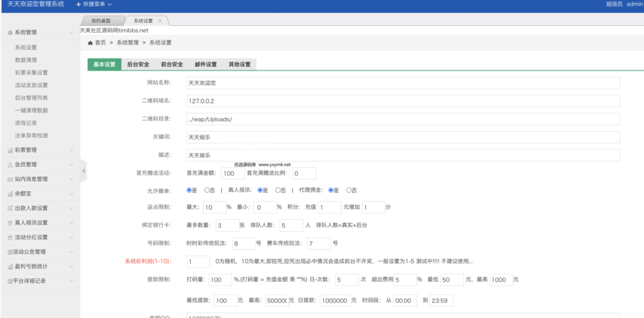Click the 最多数量 bank card input
Screen dimensions: 644x318
pos(228,225)
